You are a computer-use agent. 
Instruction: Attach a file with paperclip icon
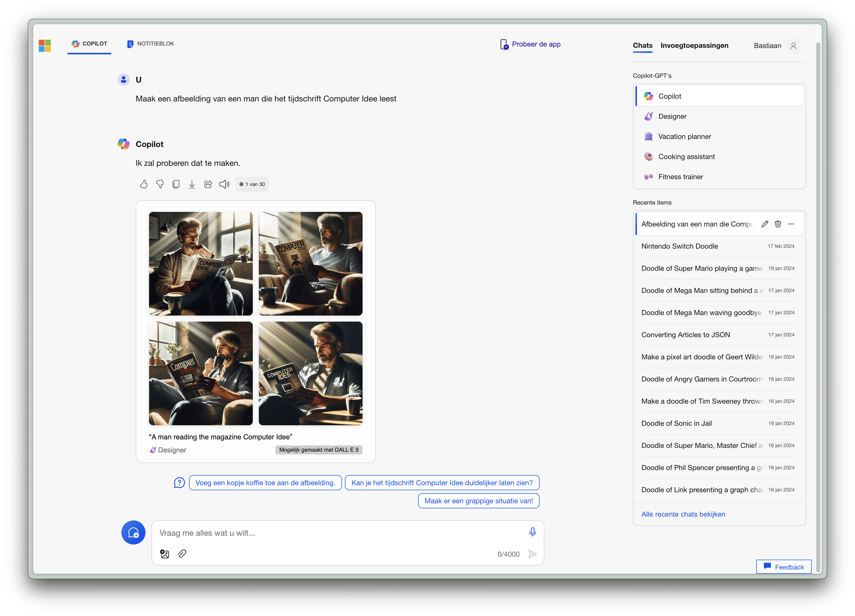tap(182, 554)
